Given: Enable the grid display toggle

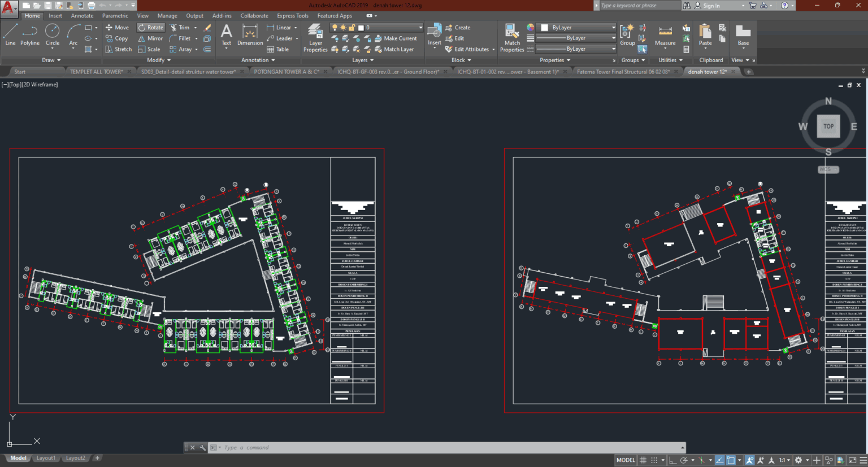Looking at the screenshot, I should point(643,460).
